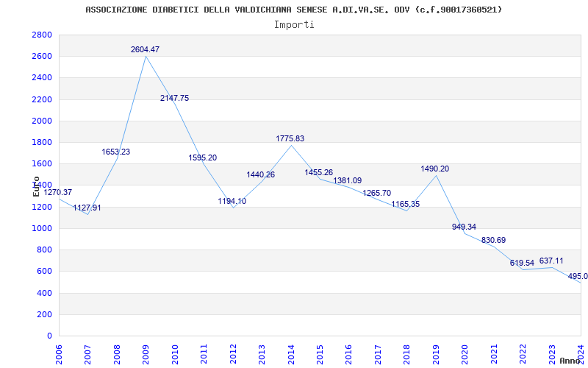The width and height of the screenshot is (588, 368).
Task: Click the 2009 x-axis year label
Action: [x=146, y=354]
